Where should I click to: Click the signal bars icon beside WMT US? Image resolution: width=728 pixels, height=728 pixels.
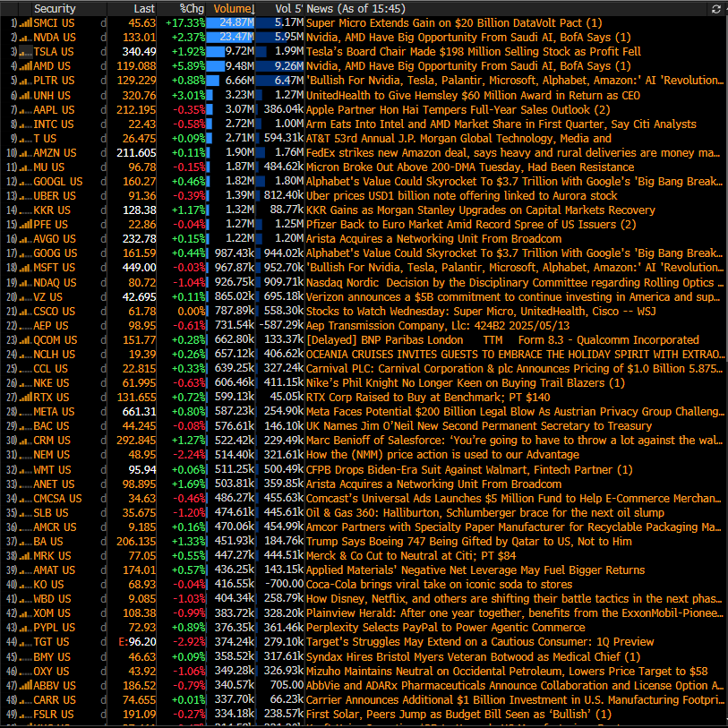click(x=26, y=470)
